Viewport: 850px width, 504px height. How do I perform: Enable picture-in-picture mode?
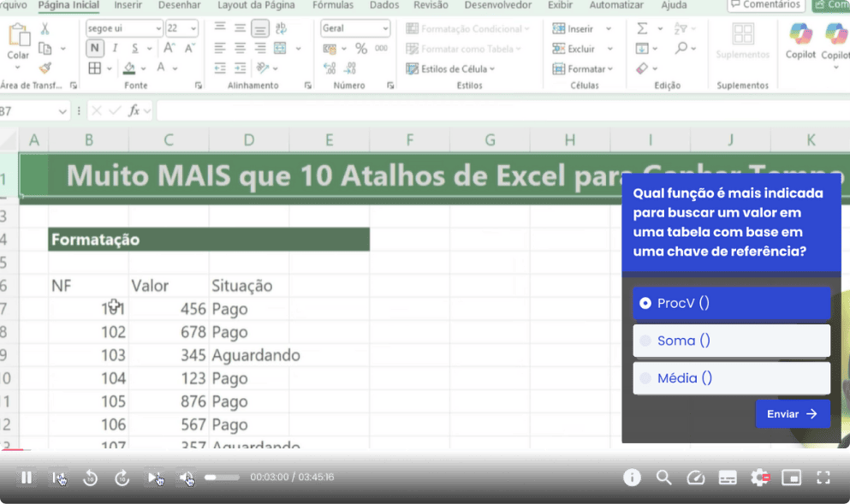[x=791, y=477]
